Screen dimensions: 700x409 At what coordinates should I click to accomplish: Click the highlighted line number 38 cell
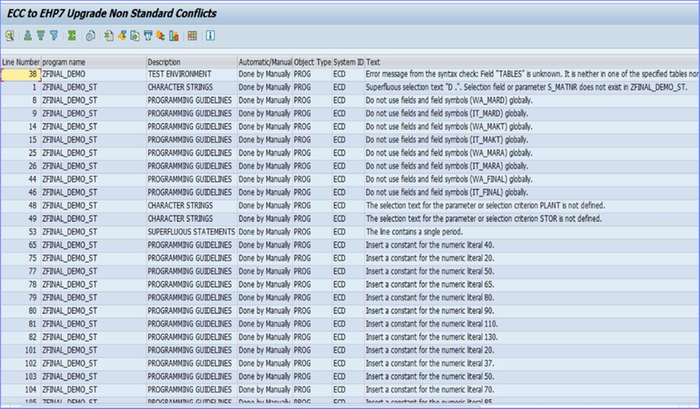pos(20,74)
